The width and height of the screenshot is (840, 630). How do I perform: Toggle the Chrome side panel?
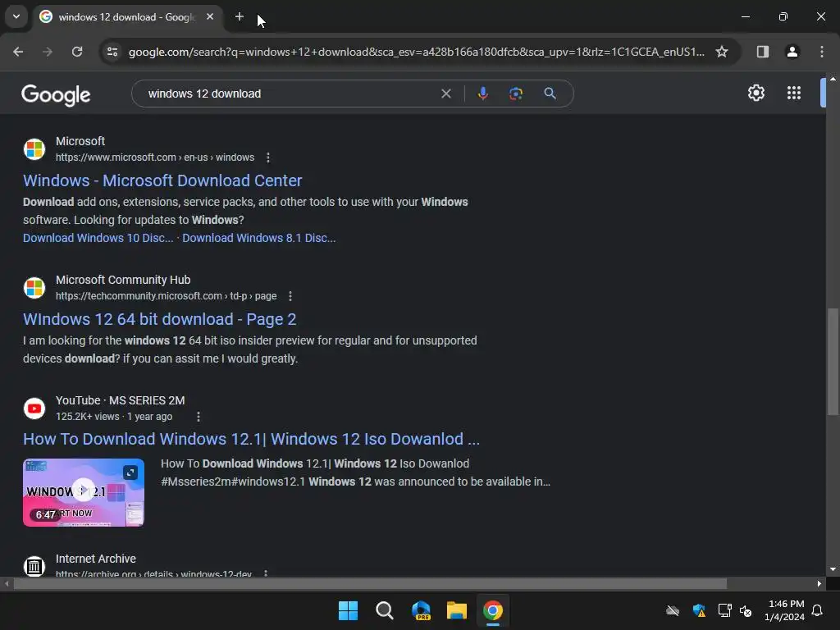[x=762, y=52]
